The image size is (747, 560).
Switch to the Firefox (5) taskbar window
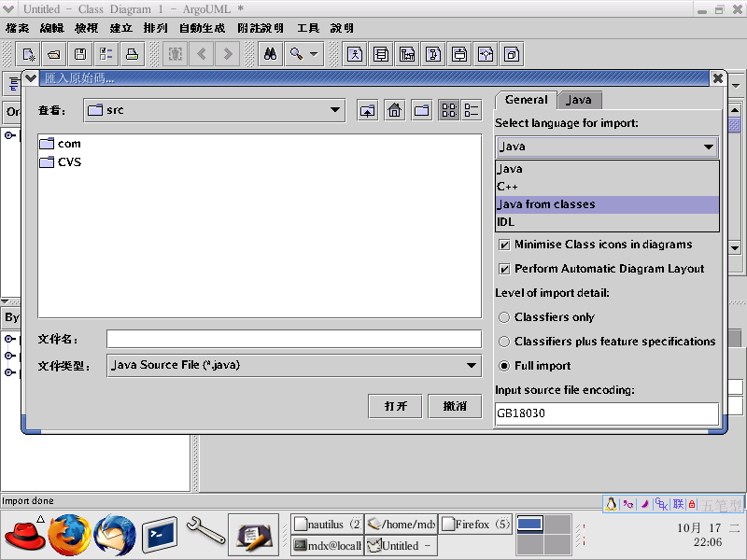tap(474, 525)
